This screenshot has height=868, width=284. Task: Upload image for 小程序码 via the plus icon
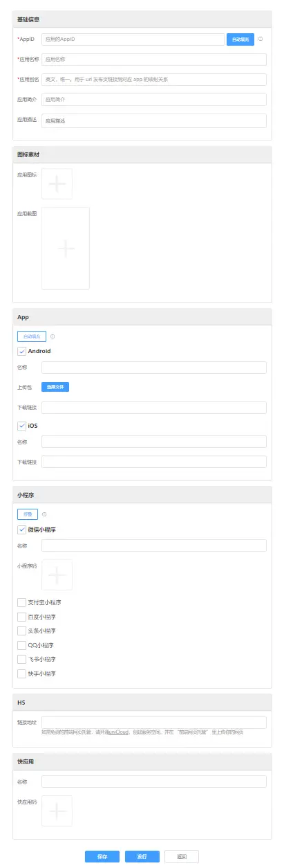57,575
